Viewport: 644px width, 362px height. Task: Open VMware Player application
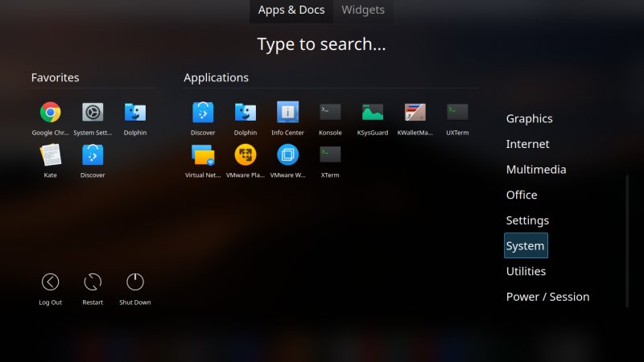(246, 154)
